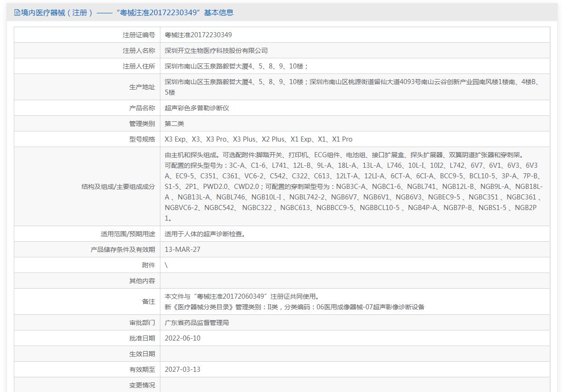Click the 结构及组成/主要组成成分 label

pos(118,187)
